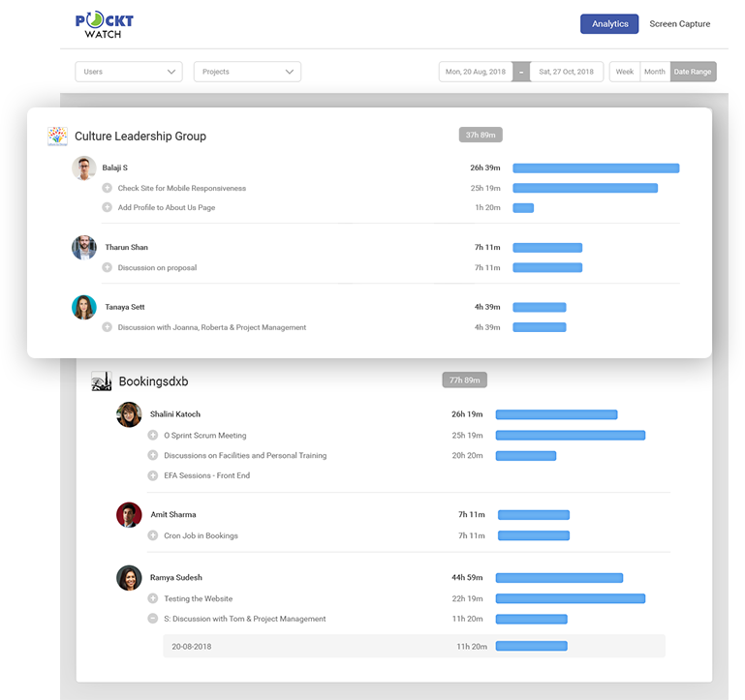Collapse the Discussion with Tom & Project Management task
This screenshot has height=700, width=745.
pos(153,619)
